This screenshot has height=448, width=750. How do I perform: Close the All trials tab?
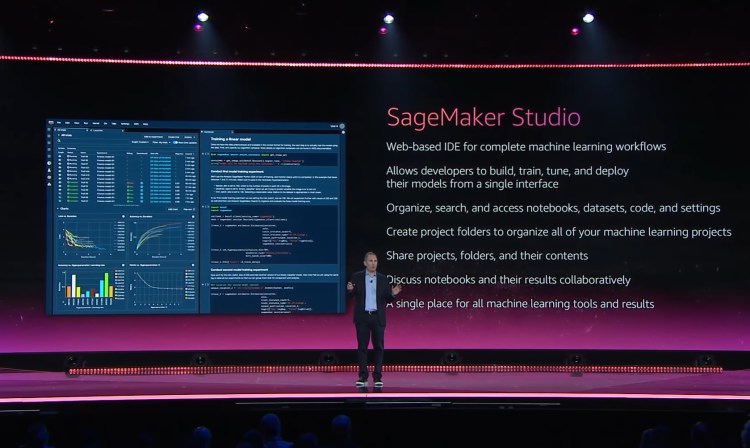(x=87, y=130)
